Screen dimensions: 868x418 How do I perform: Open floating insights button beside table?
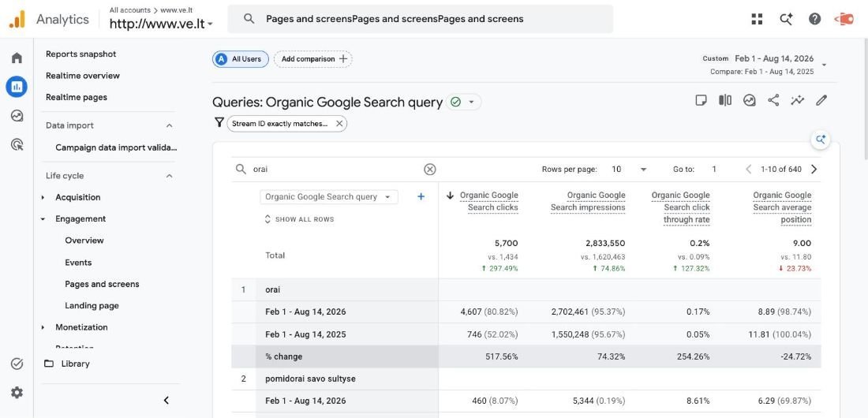(x=821, y=139)
